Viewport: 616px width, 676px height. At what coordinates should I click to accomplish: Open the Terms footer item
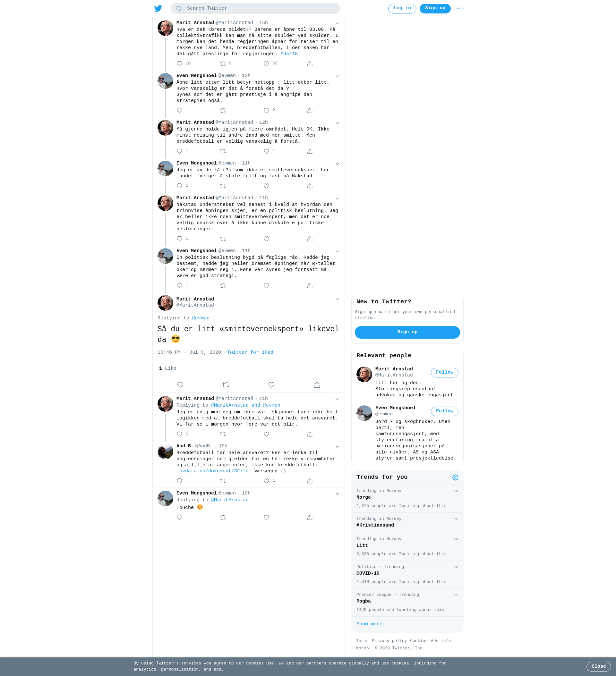click(362, 641)
